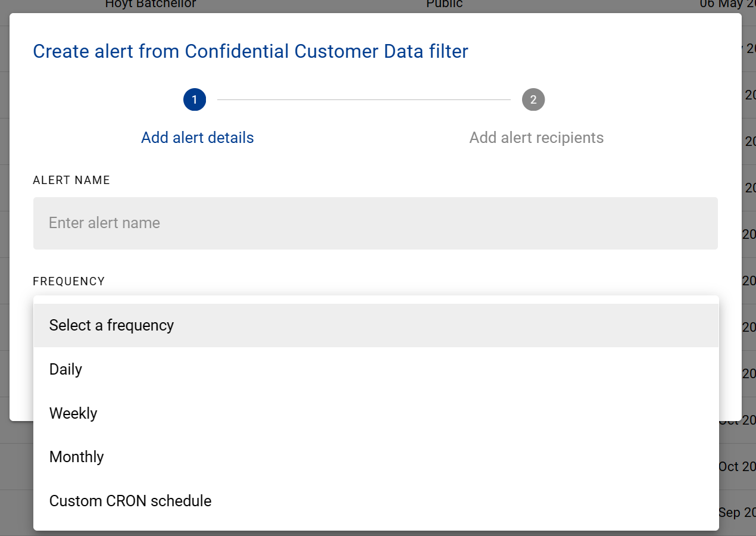Click the upper Oct date behind dialog
Viewport: 756px width, 536px height.
[x=737, y=420]
